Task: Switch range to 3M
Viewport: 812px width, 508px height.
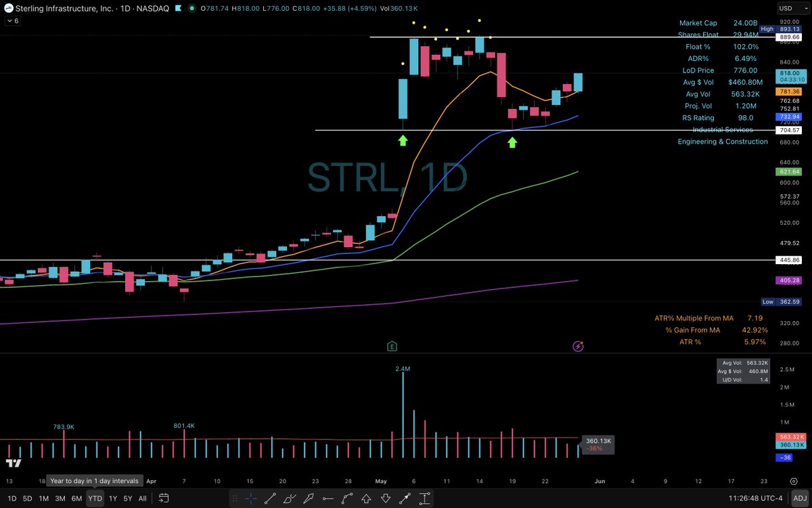Action: point(60,499)
